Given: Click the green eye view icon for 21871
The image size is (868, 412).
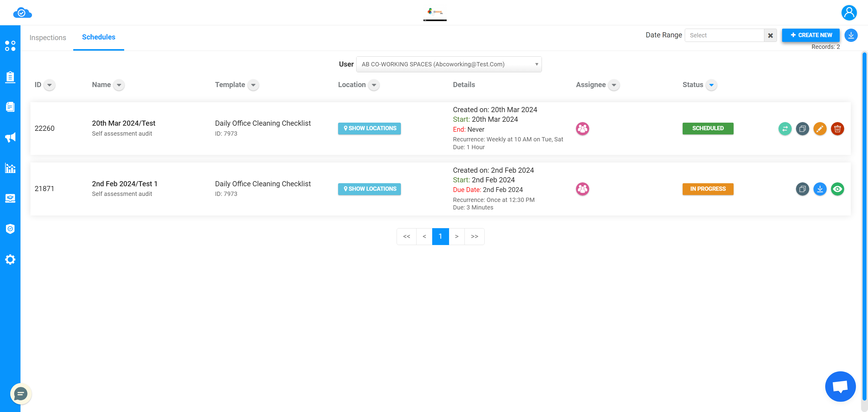Looking at the screenshot, I should point(837,189).
